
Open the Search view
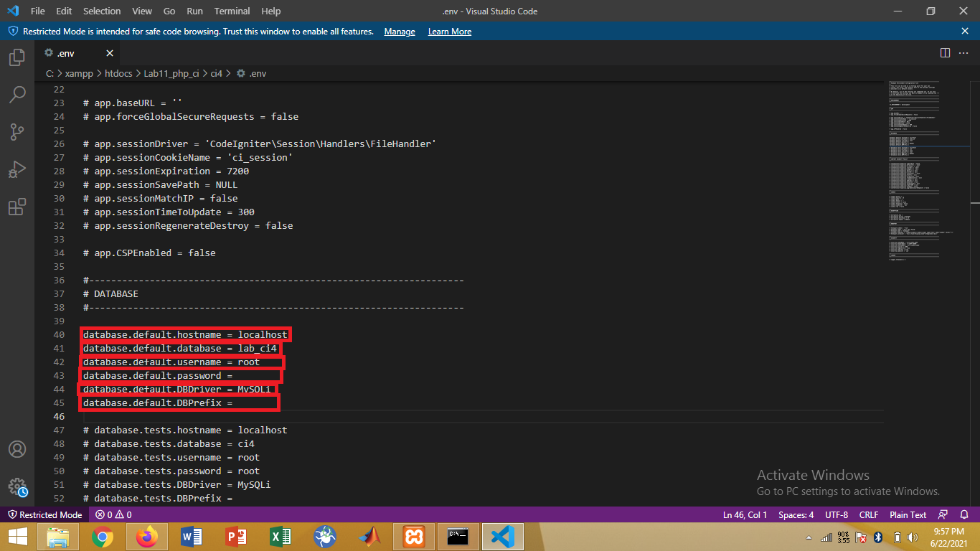point(17,94)
